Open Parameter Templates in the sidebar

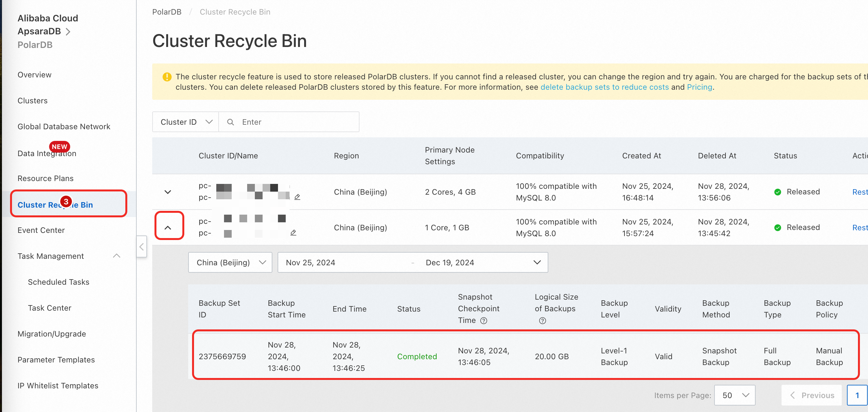pyautogui.click(x=56, y=360)
